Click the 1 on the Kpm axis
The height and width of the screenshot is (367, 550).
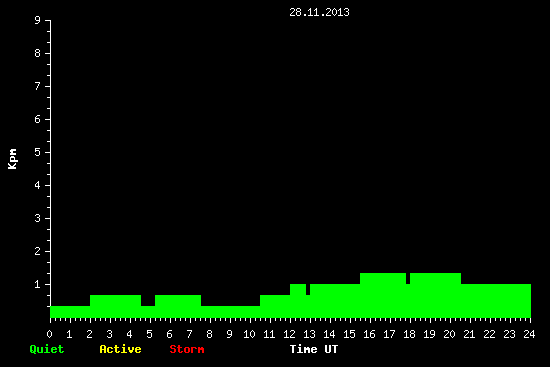click(38, 284)
